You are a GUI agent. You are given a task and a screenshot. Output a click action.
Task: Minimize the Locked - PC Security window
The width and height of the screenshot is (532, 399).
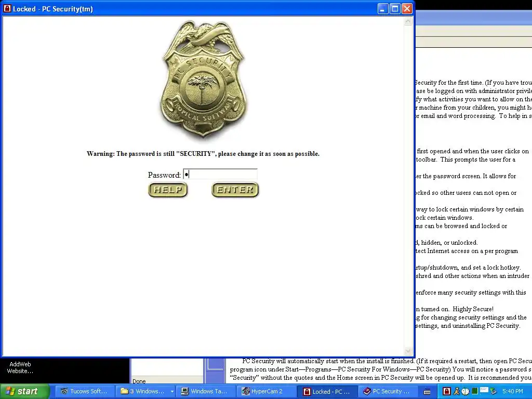383,9
